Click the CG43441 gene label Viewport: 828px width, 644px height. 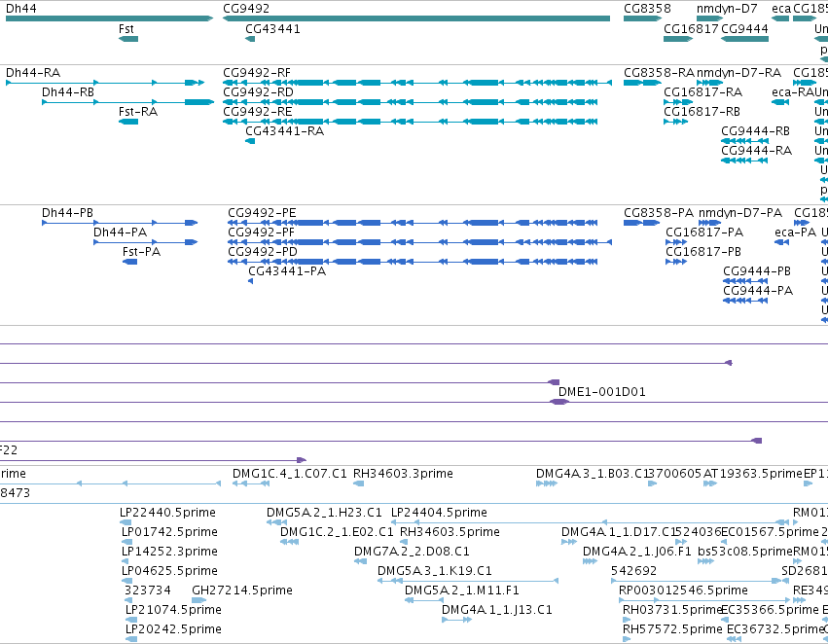(272, 29)
